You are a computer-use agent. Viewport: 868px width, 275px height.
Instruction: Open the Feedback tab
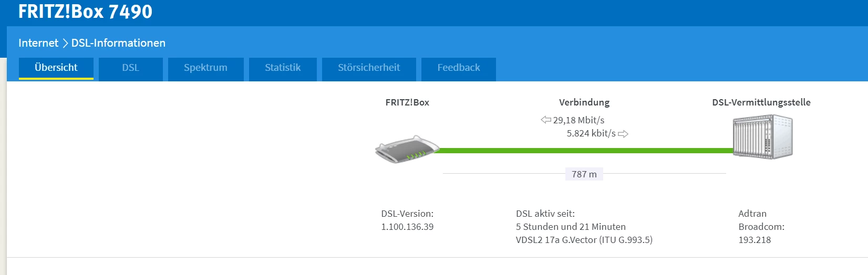point(459,68)
